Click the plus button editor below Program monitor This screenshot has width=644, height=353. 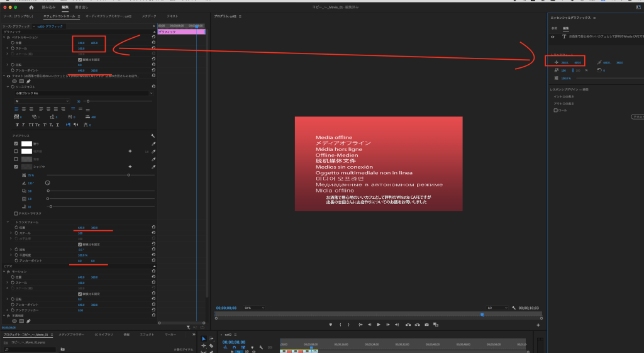click(538, 325)
